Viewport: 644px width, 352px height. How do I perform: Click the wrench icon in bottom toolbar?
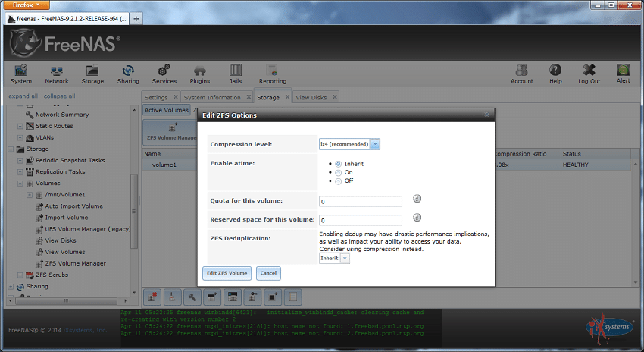(x=192, y=297)
